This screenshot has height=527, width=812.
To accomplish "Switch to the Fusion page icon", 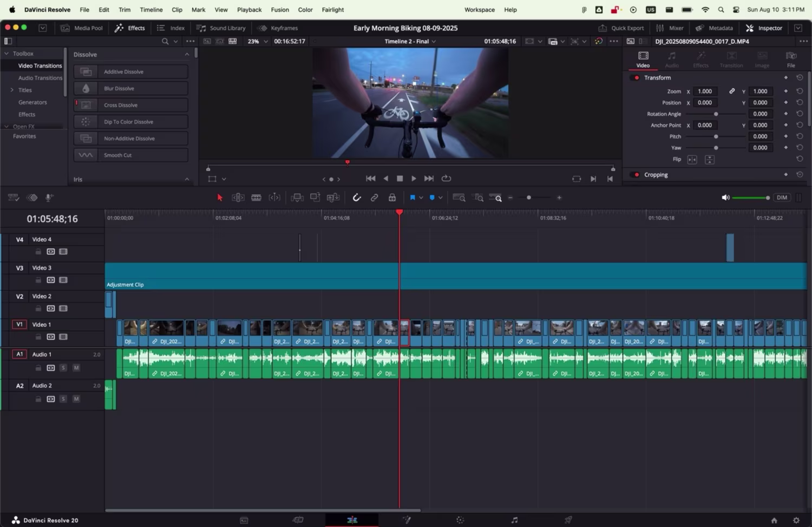I will (407, 520).
